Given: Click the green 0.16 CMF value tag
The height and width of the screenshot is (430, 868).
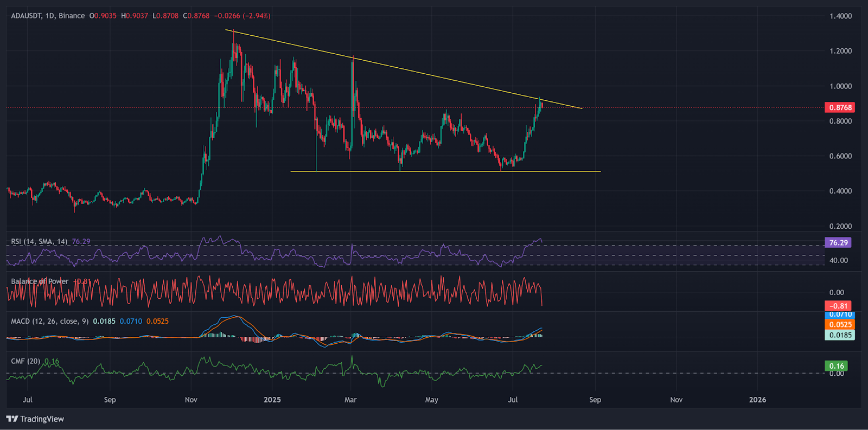Looking at the screenshot, I should coord(836,366).
